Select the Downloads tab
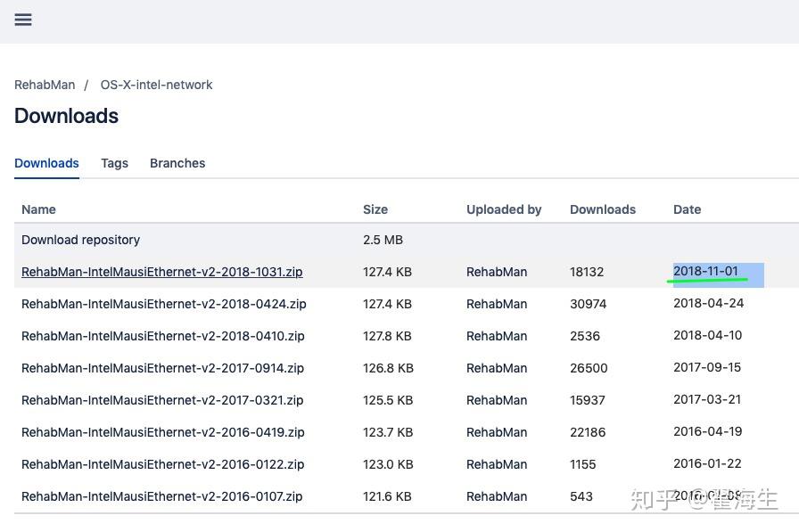 click(46, 163)
